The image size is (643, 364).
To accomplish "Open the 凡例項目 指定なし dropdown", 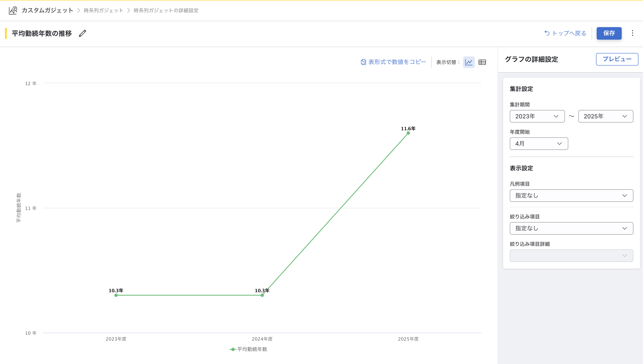I will (x=571, y=196).
